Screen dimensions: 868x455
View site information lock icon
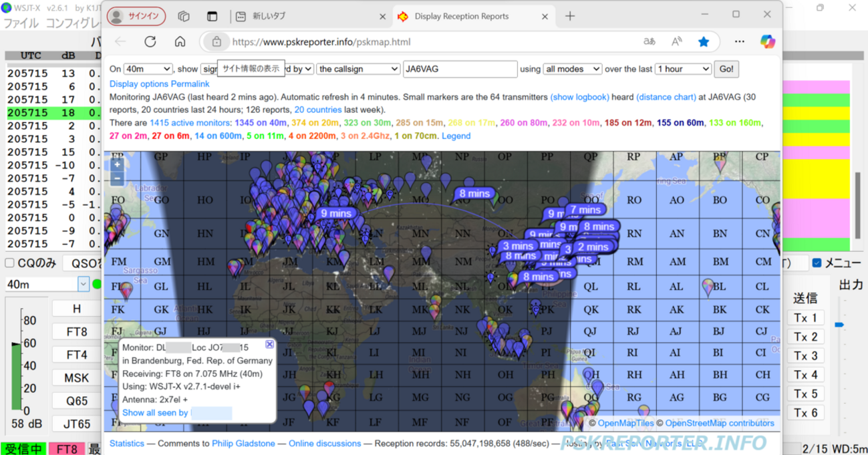[216, 41]
